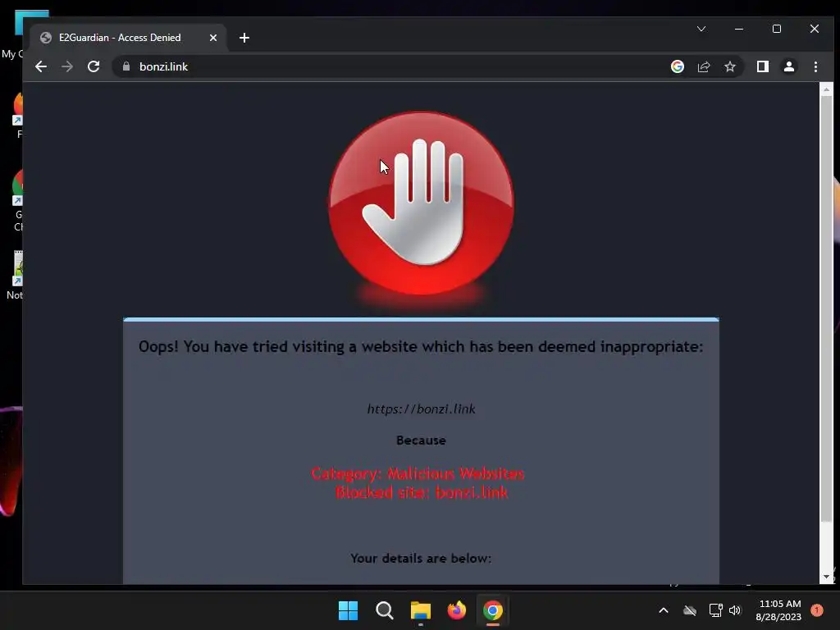Maximize the Chrome window
Screen dimensions: 840x630
pos(777,29)
